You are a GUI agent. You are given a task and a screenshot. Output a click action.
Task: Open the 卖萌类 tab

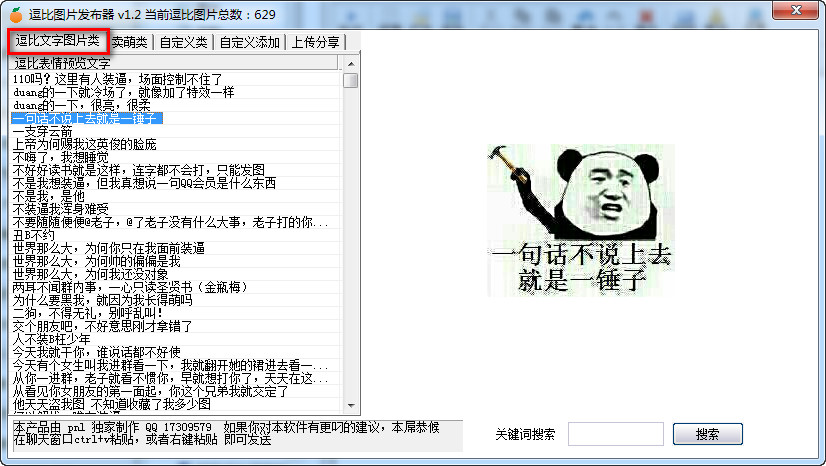pos(130,42)
